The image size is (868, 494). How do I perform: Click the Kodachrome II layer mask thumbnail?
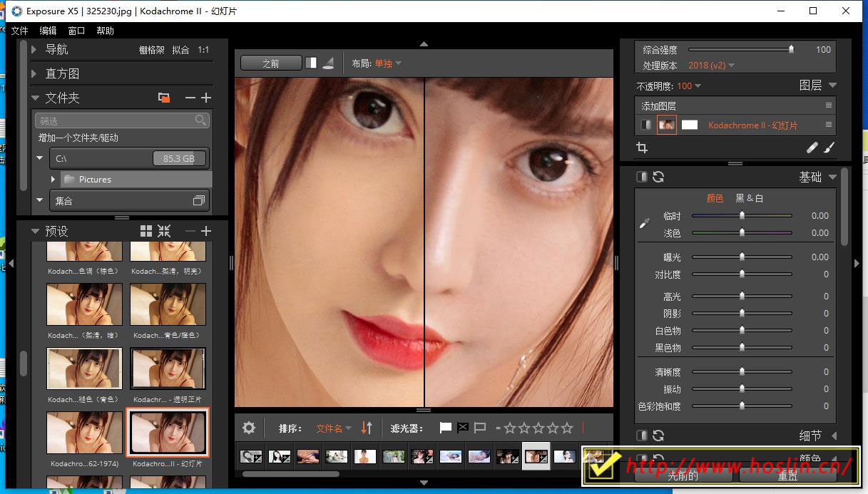689,125
